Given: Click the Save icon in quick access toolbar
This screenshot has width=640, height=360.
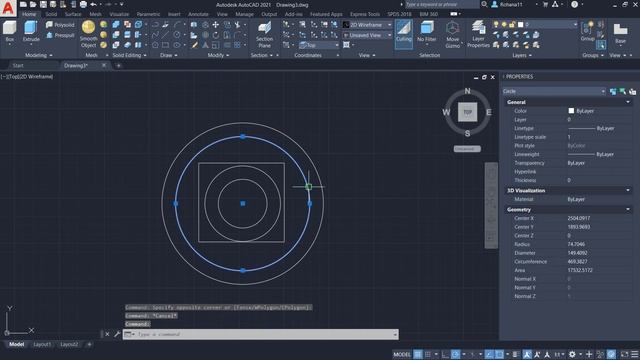Looking at the screenshot, I should [x=43, y=4].
